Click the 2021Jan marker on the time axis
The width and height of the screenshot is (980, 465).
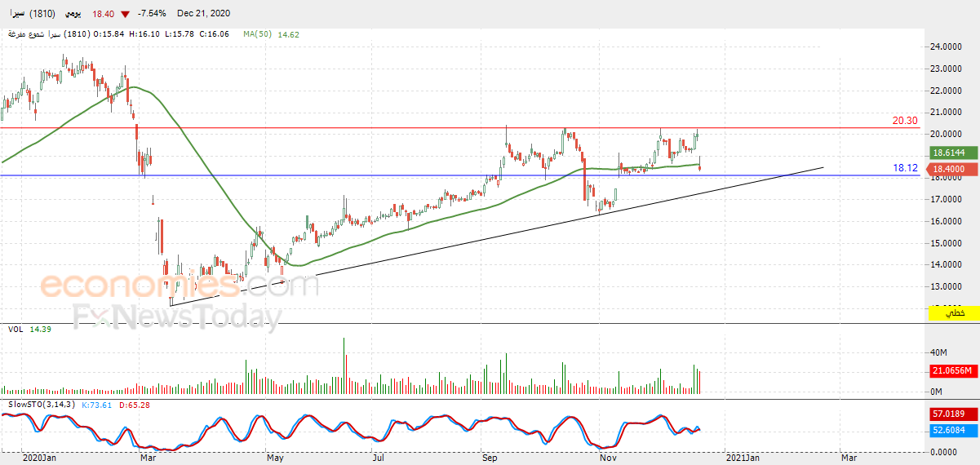744,458
